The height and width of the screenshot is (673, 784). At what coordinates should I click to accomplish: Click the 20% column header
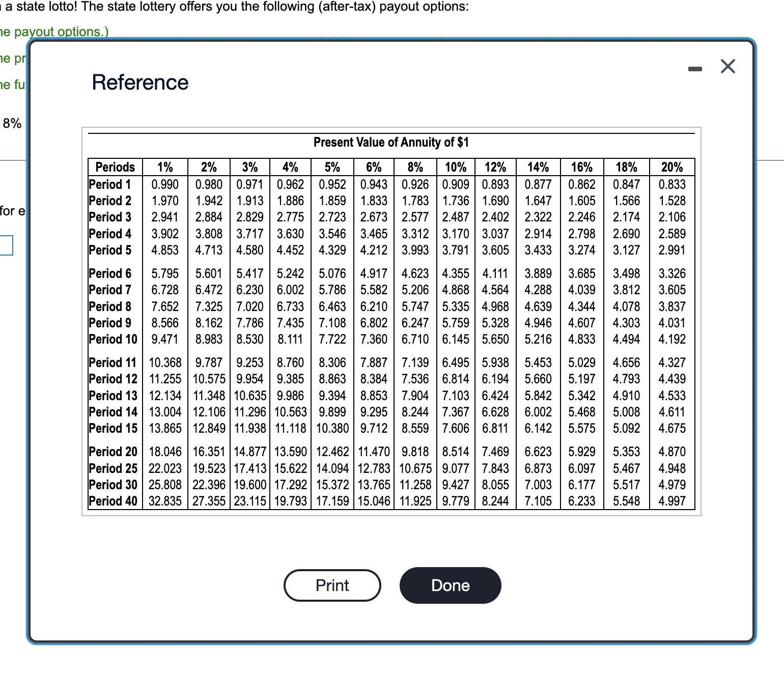pyautogui.click(x=673, y=167)
